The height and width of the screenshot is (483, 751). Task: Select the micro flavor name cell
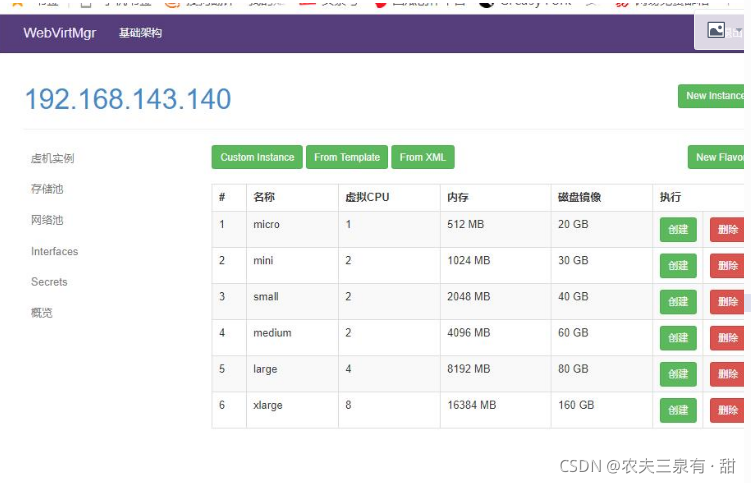292,230
